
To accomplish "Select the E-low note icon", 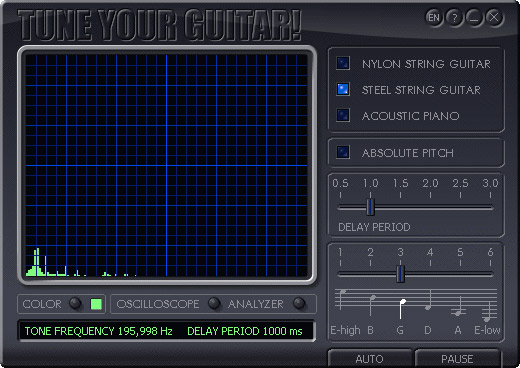I will tap(488, 311).
